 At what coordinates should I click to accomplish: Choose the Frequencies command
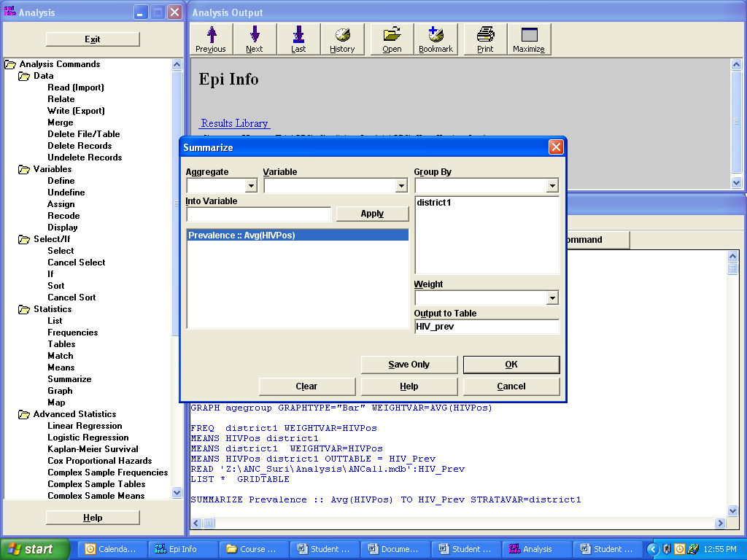(73, 332)
